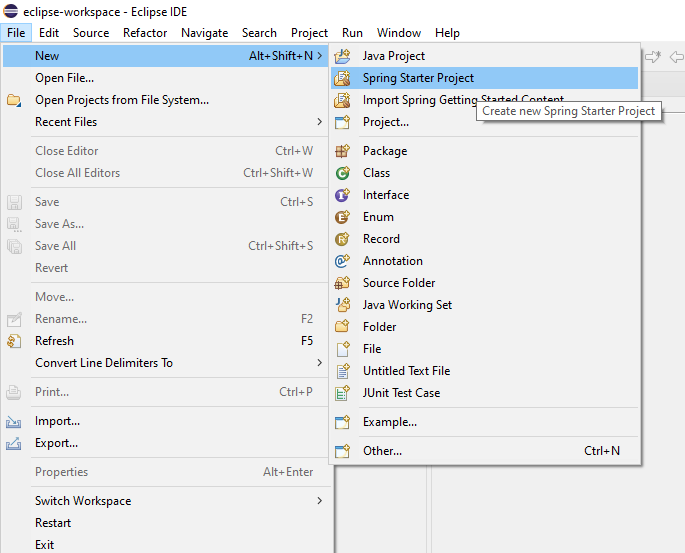Click the Example... wizard icon
The height and width of the screenshot is (553, 685).
[x=342, y=422]
